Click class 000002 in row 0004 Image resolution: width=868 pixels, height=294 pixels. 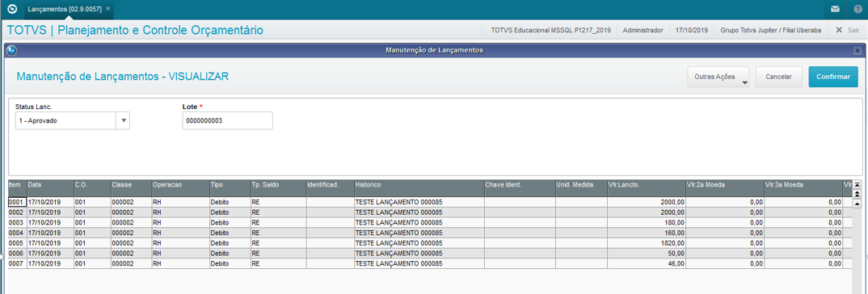[x=122, y=233]
